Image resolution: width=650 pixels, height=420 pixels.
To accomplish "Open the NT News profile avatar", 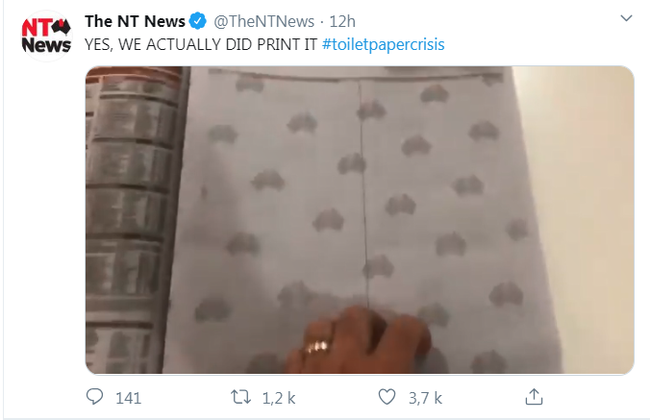I will click(x=46, y=36).
